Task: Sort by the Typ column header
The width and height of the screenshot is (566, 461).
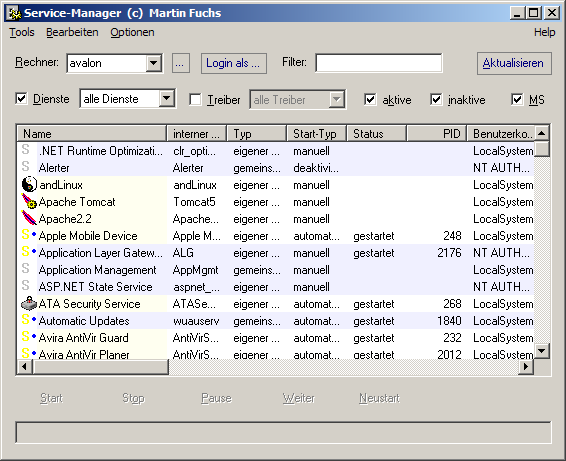Action: [257, 134]
